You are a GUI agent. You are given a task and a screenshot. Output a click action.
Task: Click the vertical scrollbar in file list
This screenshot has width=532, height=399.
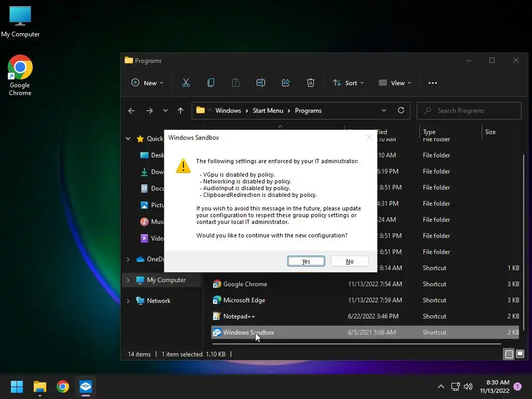click(x=525, y=242)
